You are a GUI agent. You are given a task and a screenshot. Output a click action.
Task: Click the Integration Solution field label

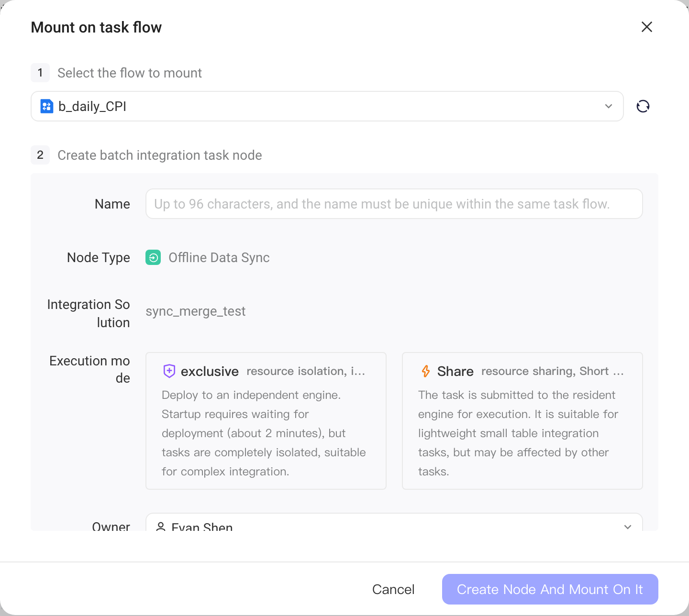[89, 313]
